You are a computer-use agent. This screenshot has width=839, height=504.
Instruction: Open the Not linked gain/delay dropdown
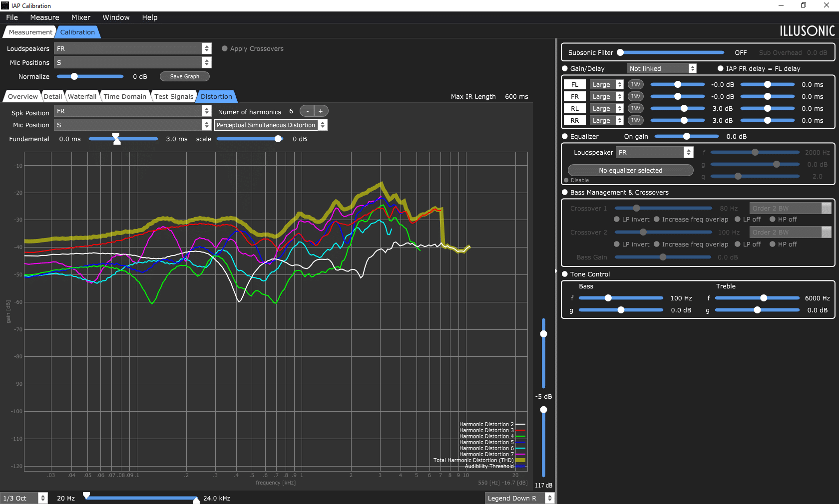pyautogui.click(x=662, y=68)
